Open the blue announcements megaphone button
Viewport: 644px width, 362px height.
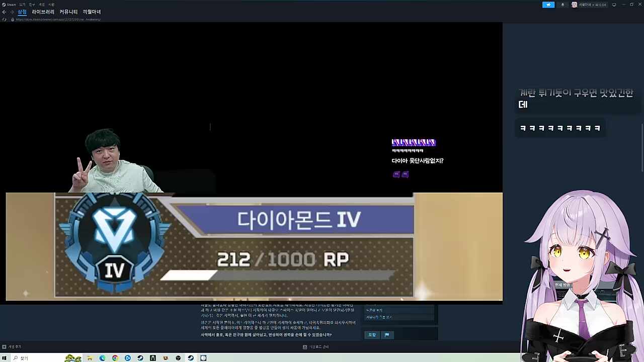coord(548,5)
